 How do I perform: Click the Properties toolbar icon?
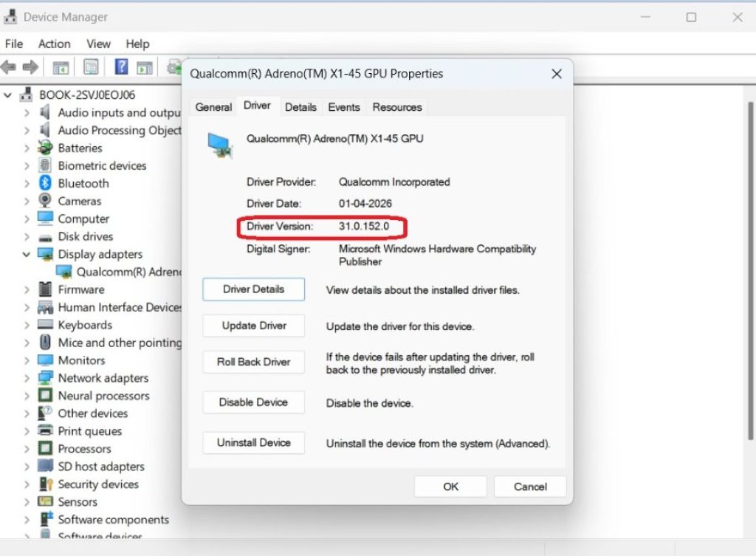point(91,67)
